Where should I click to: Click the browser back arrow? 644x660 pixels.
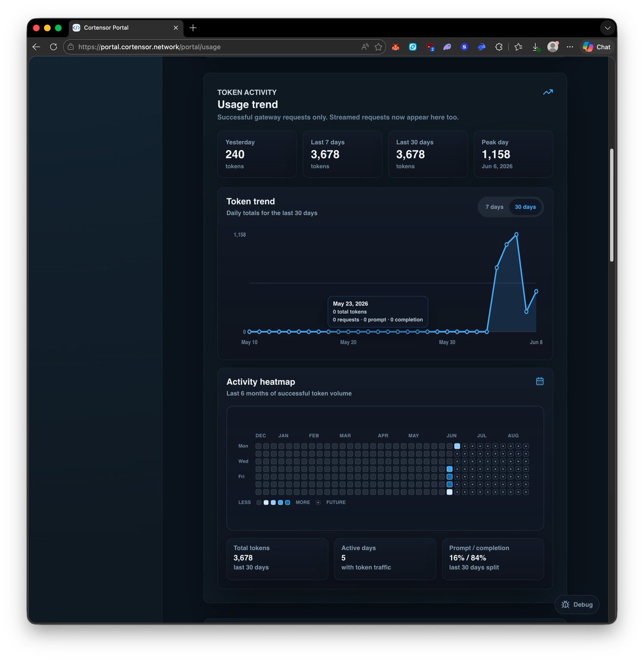click(x=36, y=47)
